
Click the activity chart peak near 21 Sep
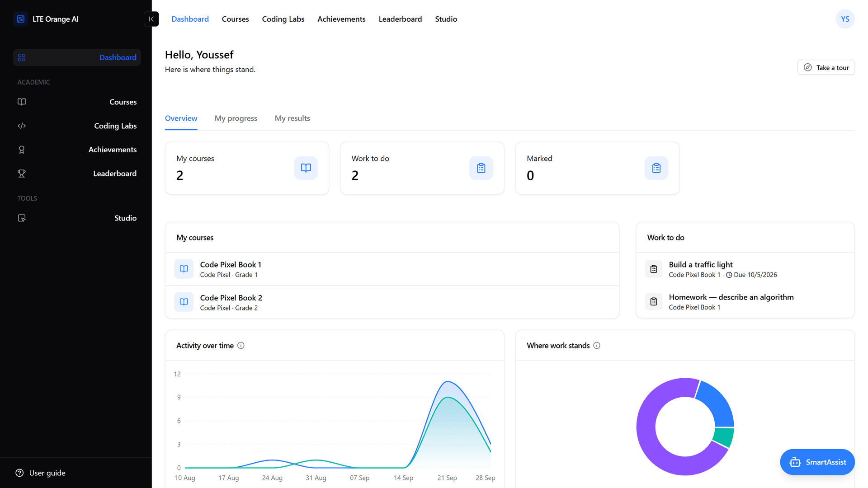[x=448, y=382]
